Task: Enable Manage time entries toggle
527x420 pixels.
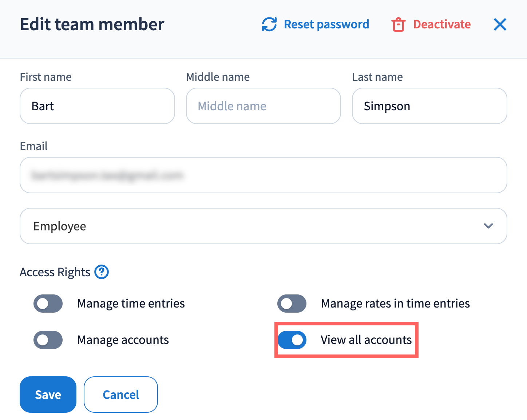Action: [48, 304]
